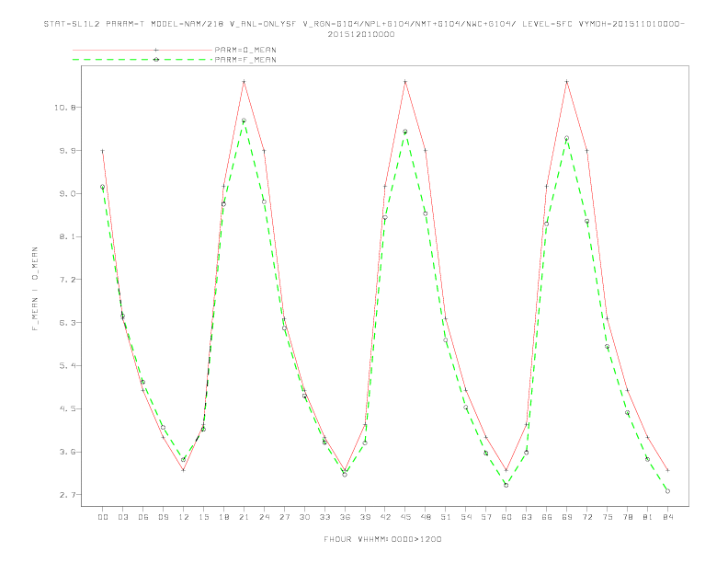This screenshot has height=563, width=728.
Task: Click the y-axis tick value 5.4
Action: 70,365
